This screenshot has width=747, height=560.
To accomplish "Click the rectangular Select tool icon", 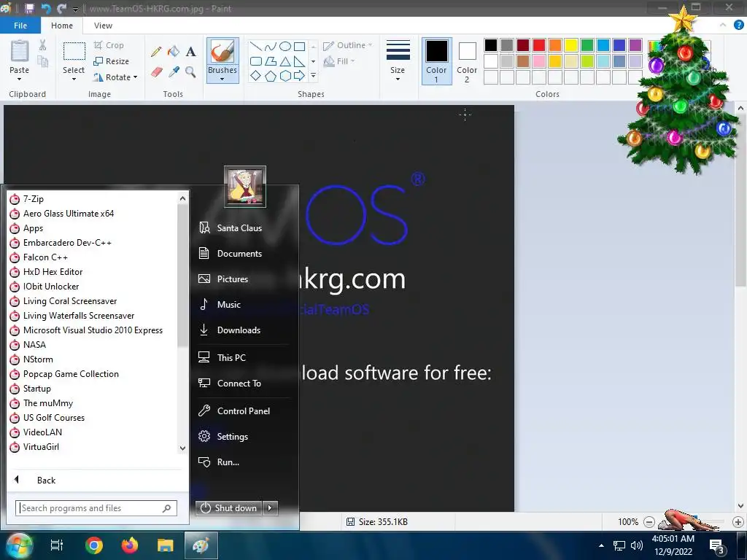I will [74, 51].
